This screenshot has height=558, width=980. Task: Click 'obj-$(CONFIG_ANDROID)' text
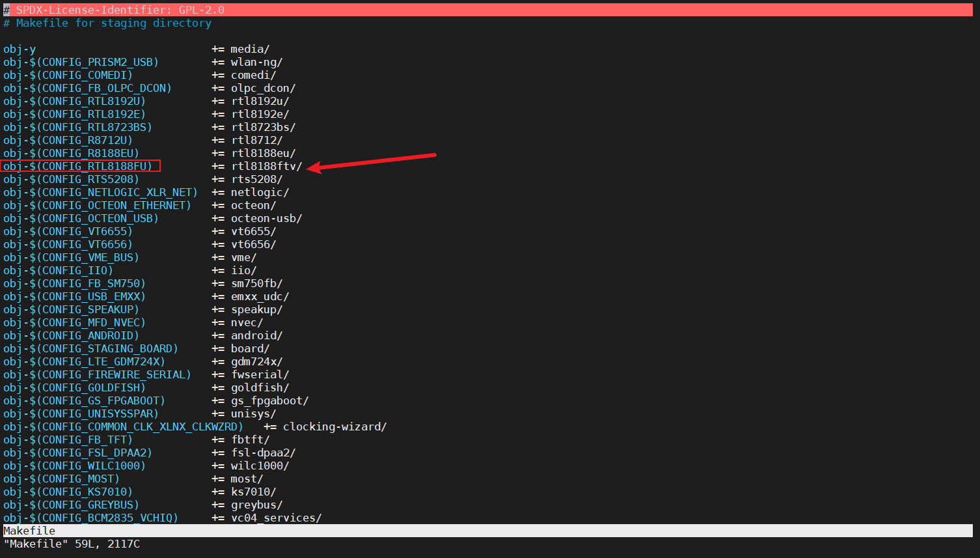pos(72,335)
